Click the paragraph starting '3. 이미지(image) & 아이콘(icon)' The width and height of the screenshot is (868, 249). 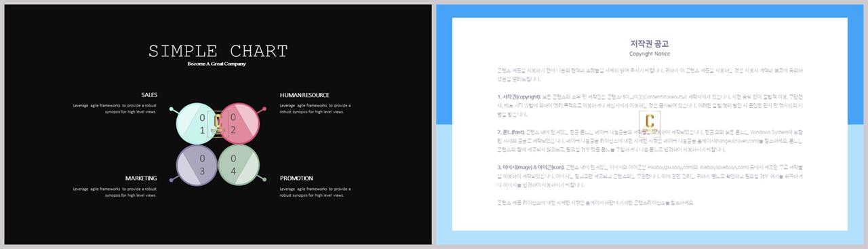pyautogui.click(x=650, y=175)
